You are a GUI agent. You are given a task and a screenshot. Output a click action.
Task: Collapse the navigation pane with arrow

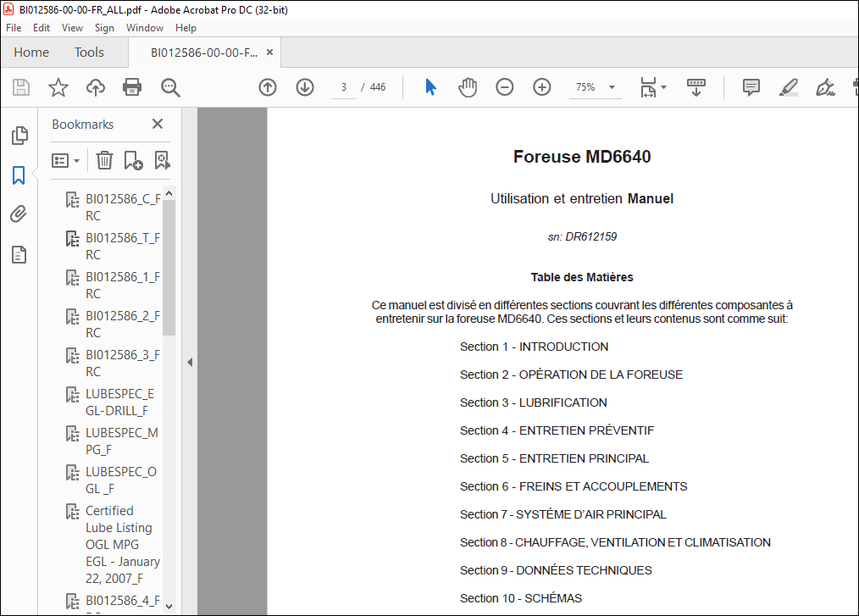tap(190, 363)
